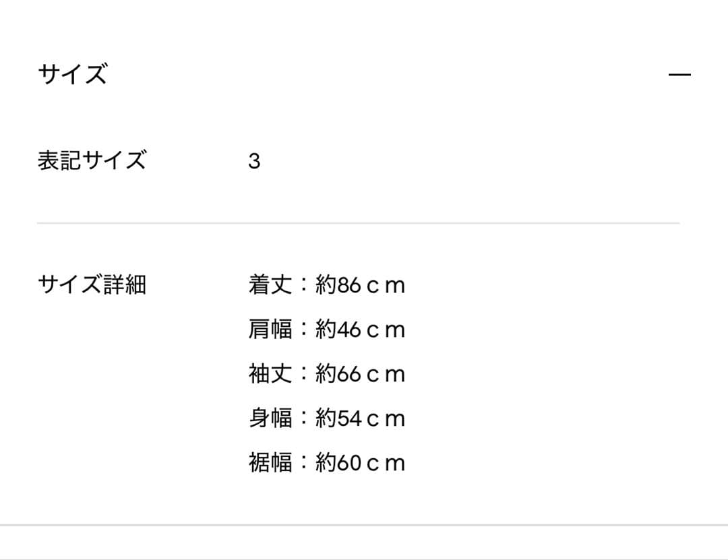Select the 袖丈 sleeve length value 約66ｃｍ
The width and height of the screenshot is (728, 560).
coord(359,373)
